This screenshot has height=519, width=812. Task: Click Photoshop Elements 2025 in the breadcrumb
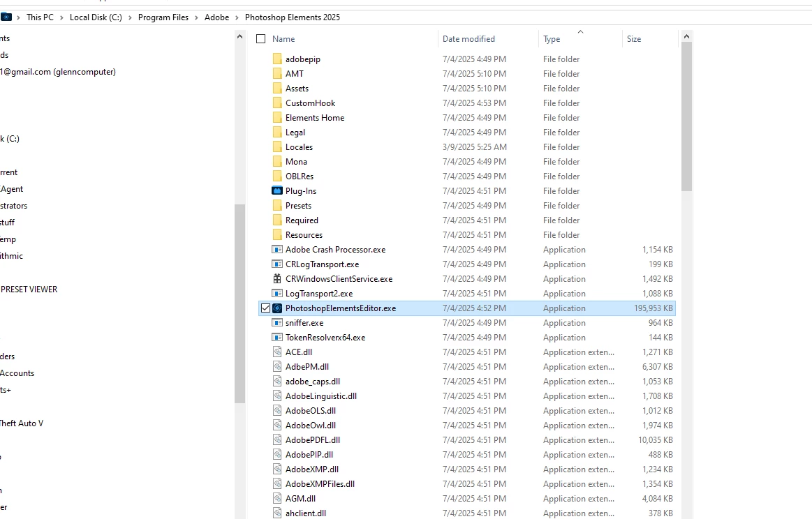(x=293, y=17)
